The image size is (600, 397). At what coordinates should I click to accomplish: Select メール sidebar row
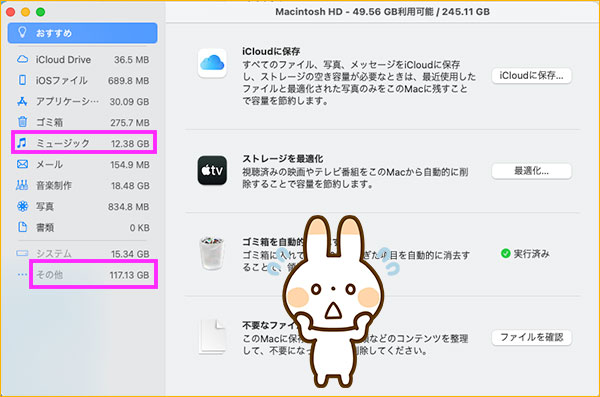click(82, 165)
